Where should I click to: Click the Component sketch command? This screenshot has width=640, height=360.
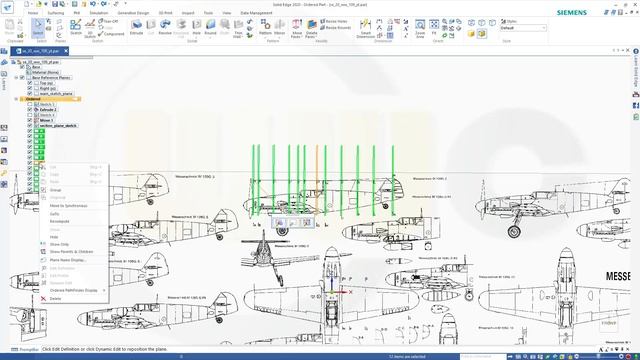[111, 34]
